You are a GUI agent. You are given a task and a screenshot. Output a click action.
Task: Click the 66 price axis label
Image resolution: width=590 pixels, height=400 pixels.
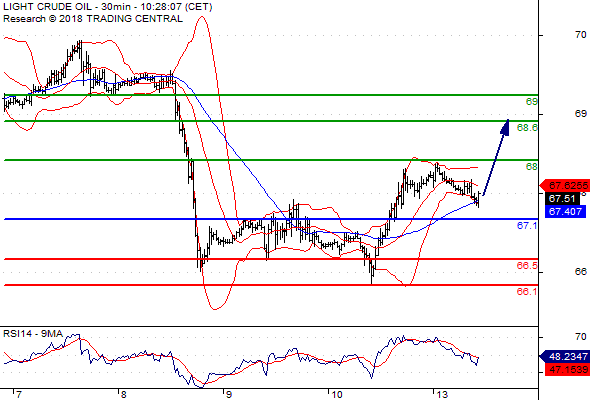(x=581, y=272)
